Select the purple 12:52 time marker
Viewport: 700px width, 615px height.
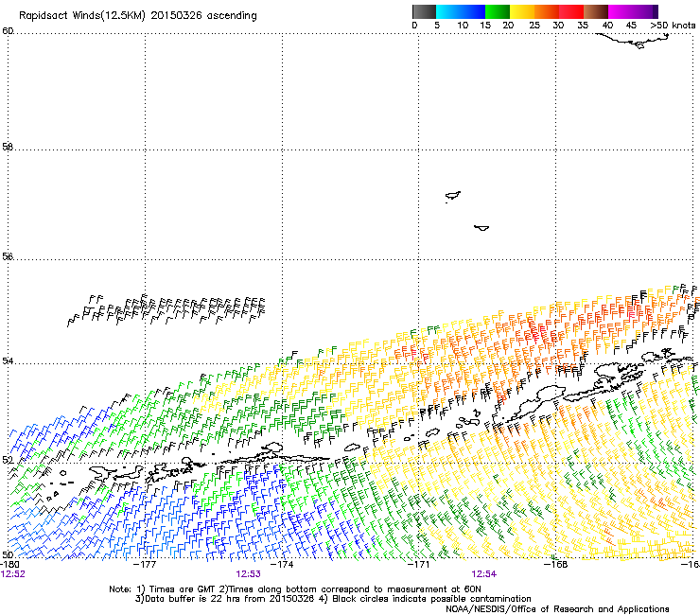[x=13, y=574]
